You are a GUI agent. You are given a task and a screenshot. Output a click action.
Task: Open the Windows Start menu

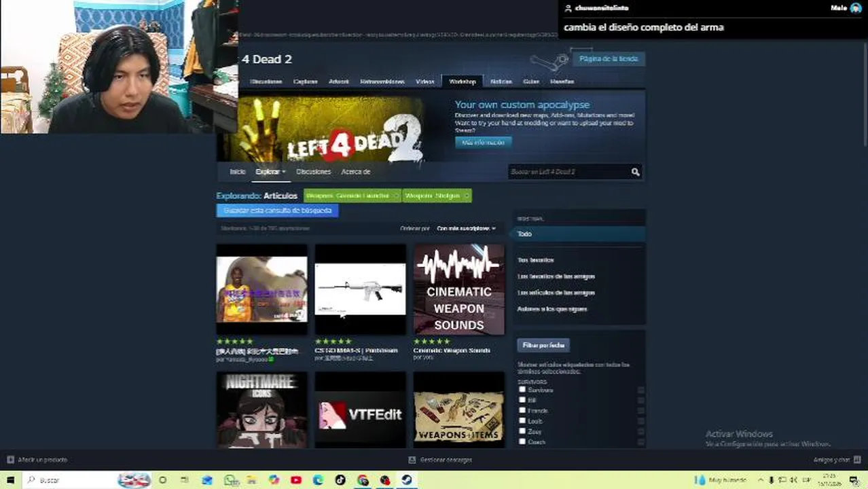click(x=10, y=480)
